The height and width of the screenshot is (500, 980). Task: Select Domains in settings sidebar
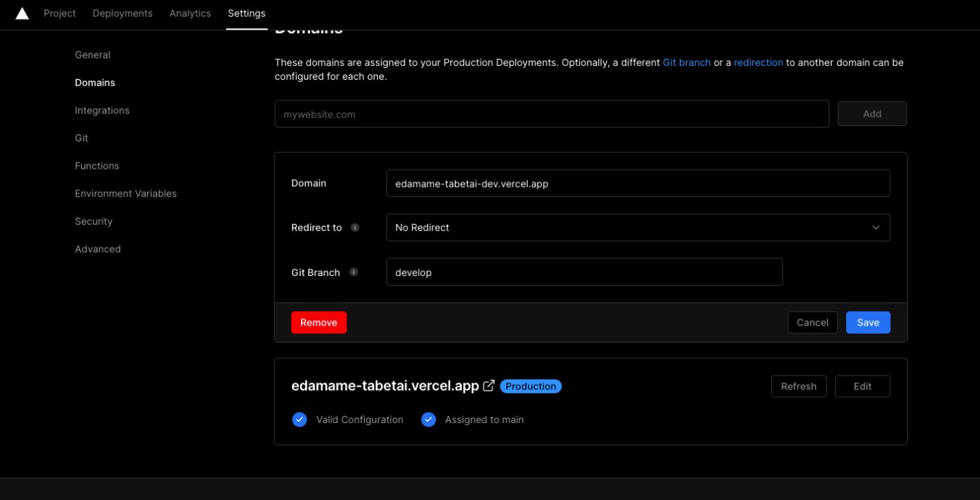tap(95, 83)
